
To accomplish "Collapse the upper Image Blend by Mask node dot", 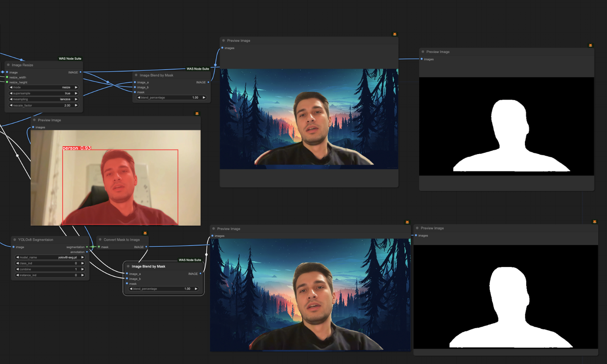I will [x=136, y=75].
